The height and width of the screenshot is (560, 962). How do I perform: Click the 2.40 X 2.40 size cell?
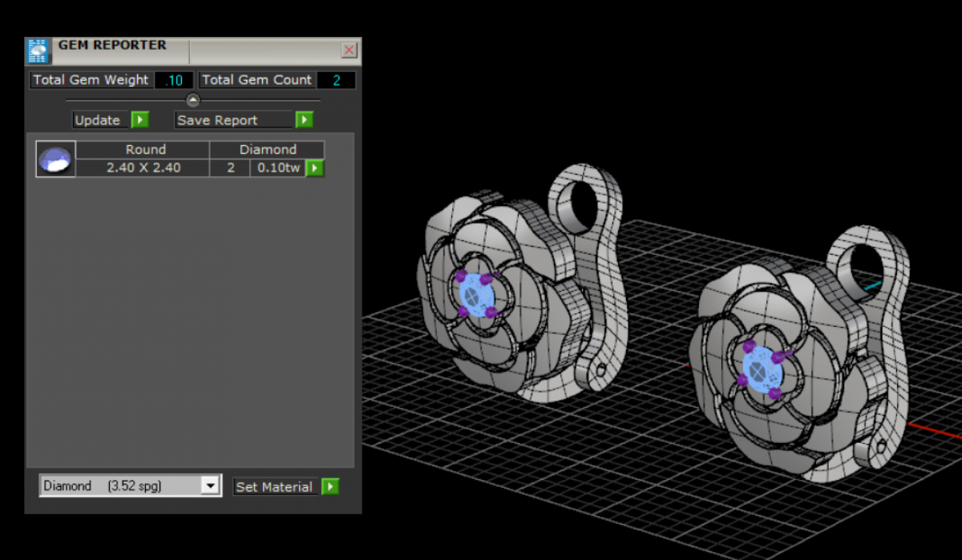tap(143, 168)
